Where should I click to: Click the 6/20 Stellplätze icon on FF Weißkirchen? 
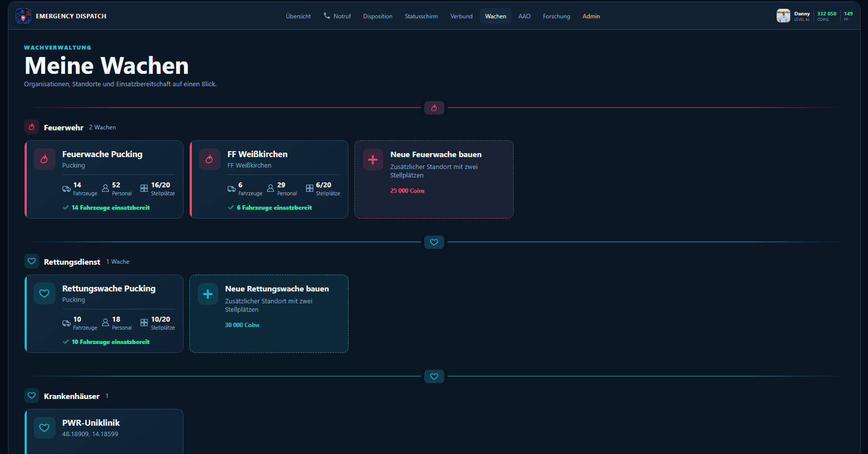click(x=310, y=188)
